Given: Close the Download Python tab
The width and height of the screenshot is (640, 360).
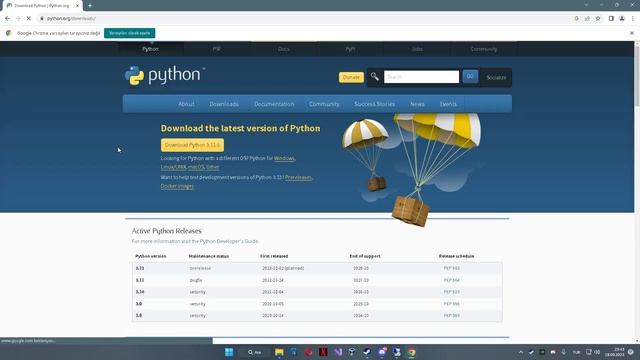Looking at the screenshot, I should [x=77, y=6].
